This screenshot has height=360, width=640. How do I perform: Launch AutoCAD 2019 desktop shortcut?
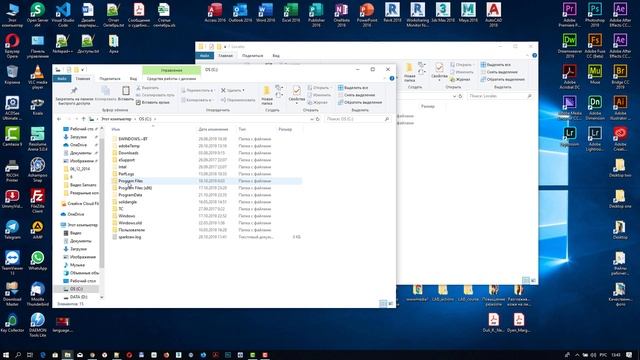coord(493,15)
